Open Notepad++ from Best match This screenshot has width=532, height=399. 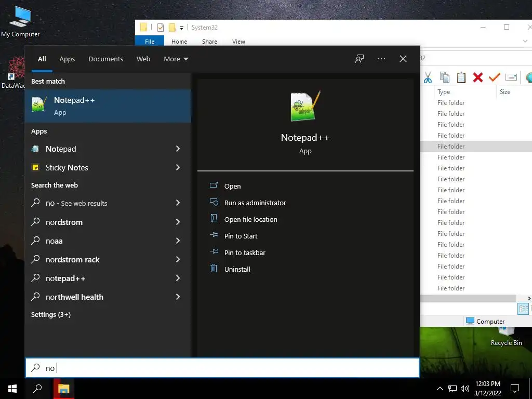tap(108, 106)
